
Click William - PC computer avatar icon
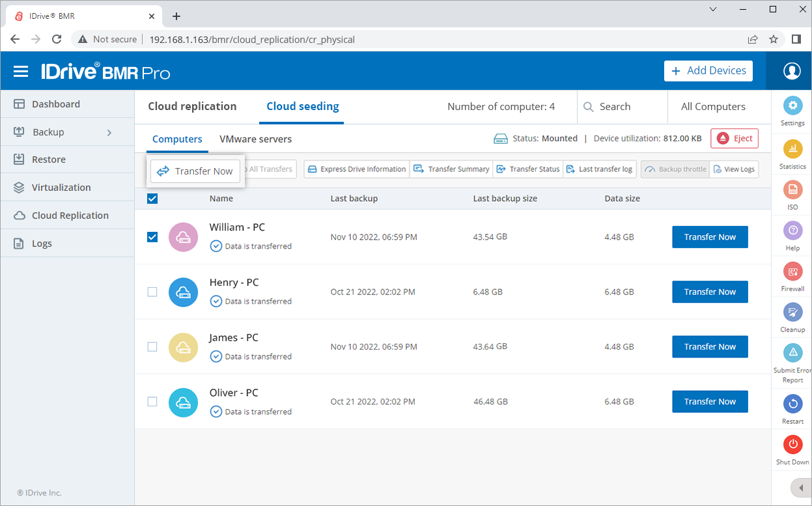183,237
